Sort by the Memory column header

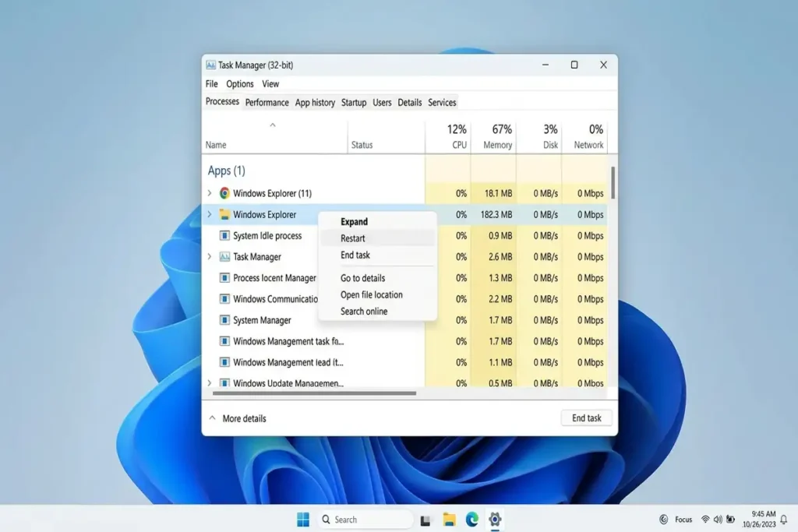click(493, 136)
